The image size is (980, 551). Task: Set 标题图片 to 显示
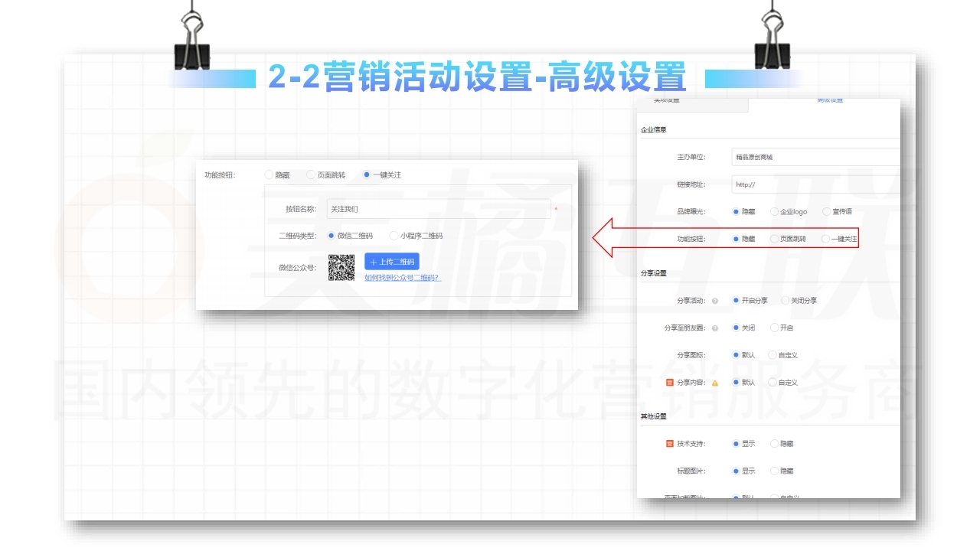coord(737,471)
